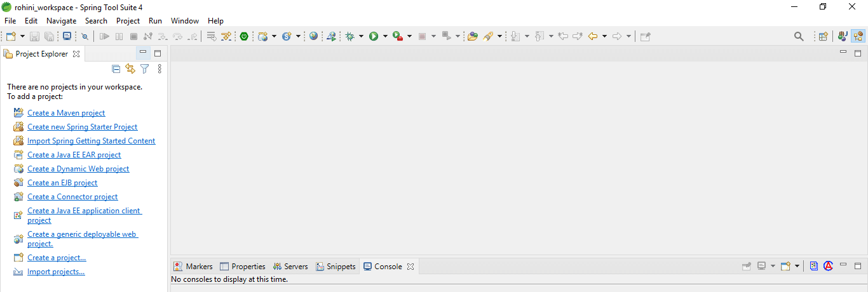Screen dimensions: 868x292
Task: Click the Next Annotation icon
Action: pos(515,37)
